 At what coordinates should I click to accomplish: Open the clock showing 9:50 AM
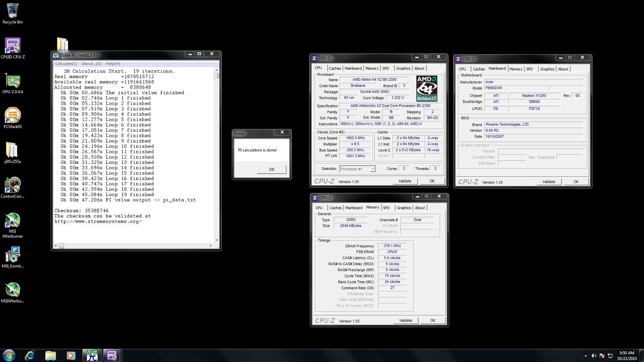(x=627, y=356)
